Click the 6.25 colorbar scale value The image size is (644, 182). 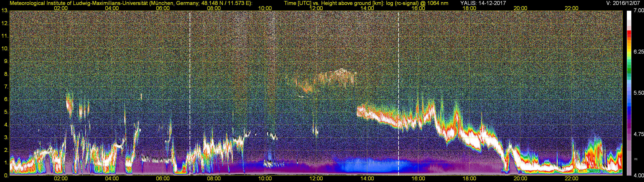tap(638, 52)
